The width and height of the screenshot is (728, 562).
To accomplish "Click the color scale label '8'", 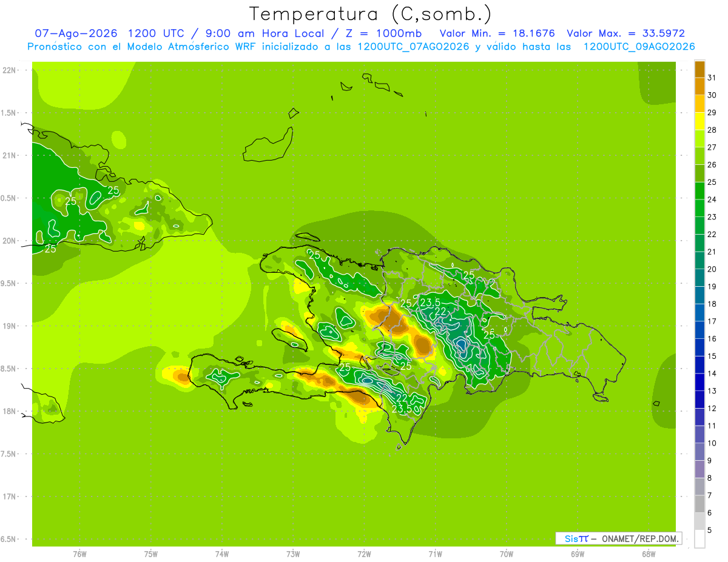I will click(x=710, y=478).
